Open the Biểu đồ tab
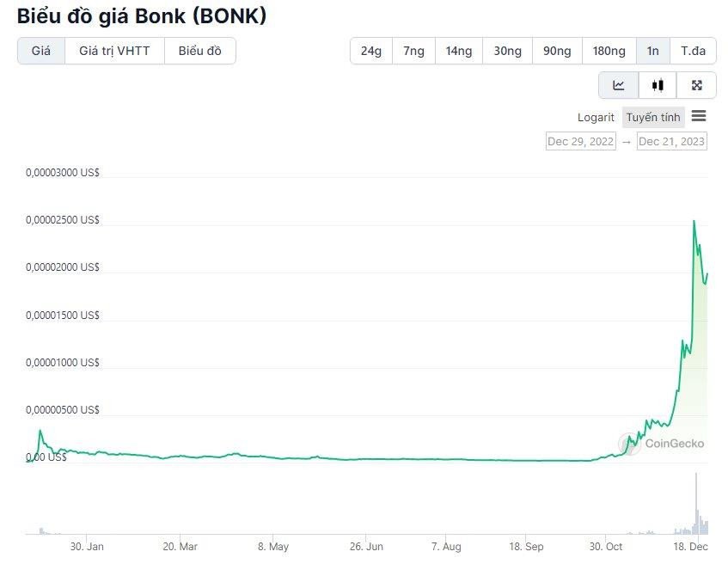Viewport: 728px width, 570px height. (x=199, y=51)
